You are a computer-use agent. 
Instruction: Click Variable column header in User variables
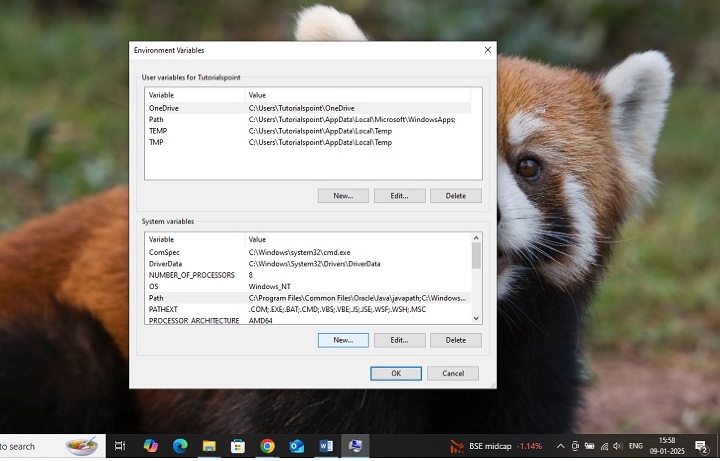195,95
